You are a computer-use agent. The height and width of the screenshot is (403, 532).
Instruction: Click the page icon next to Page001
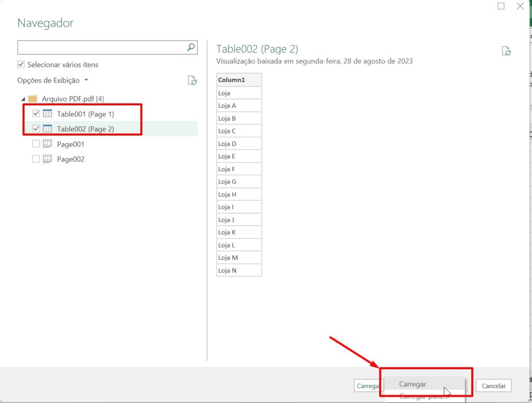pyautogui.click(x=48, y=144)
